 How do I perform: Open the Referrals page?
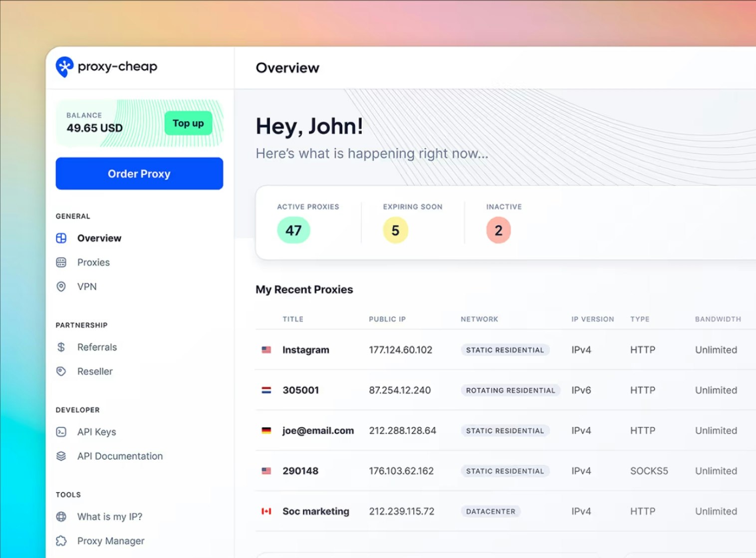pos(97,347)
